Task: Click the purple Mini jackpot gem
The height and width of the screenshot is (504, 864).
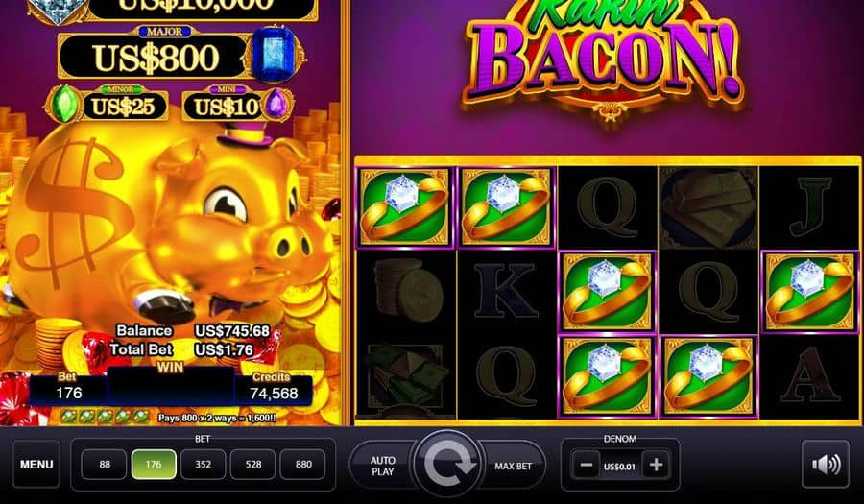Action: 277,104
